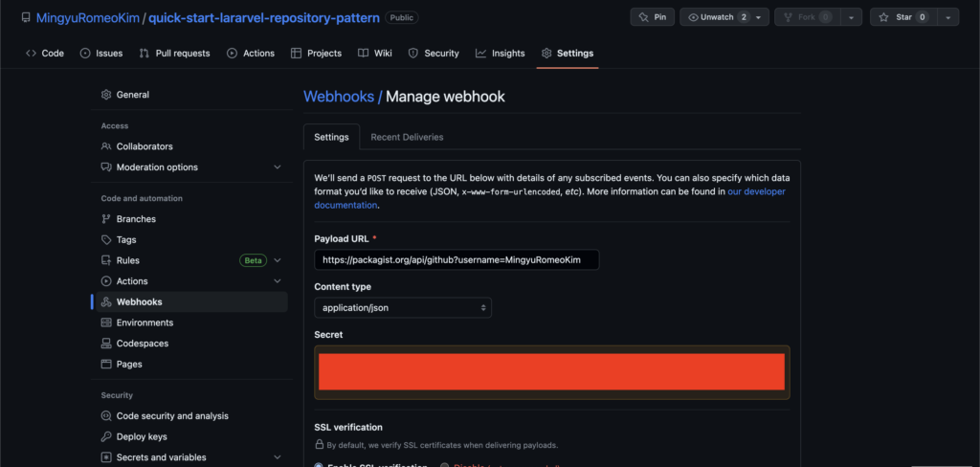
Task: Click the Fork button
Action: tap(808, 17)
